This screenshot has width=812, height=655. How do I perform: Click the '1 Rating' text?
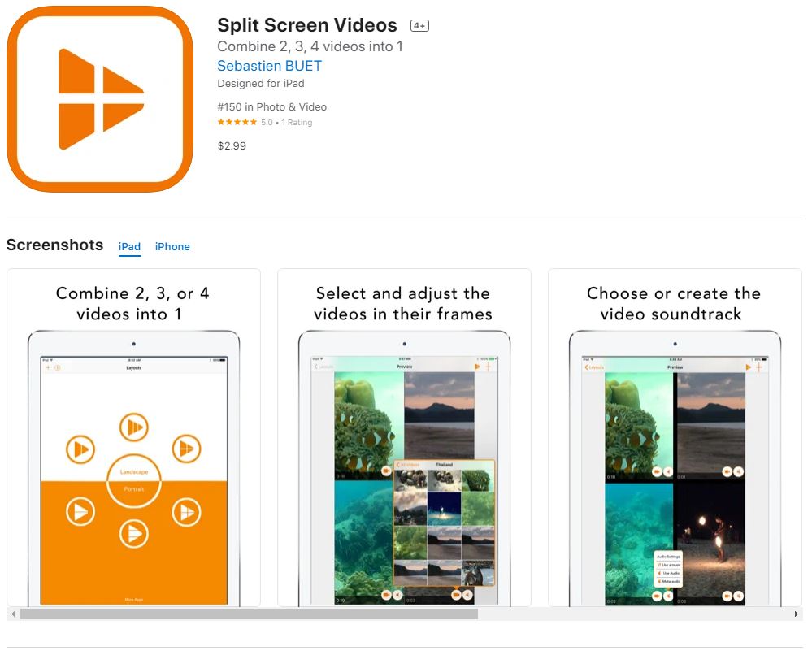tap(297, 123)
